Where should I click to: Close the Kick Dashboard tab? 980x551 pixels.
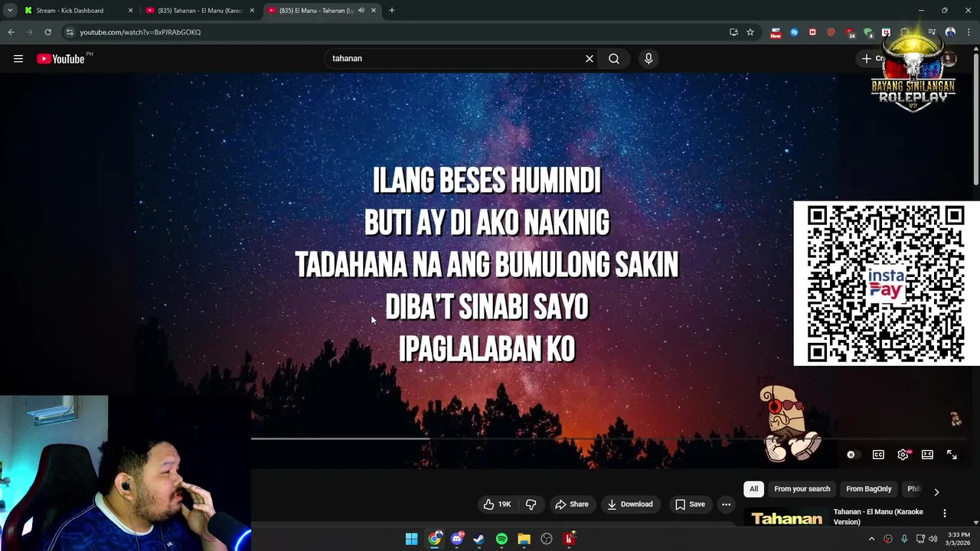(x=130, y=11)
